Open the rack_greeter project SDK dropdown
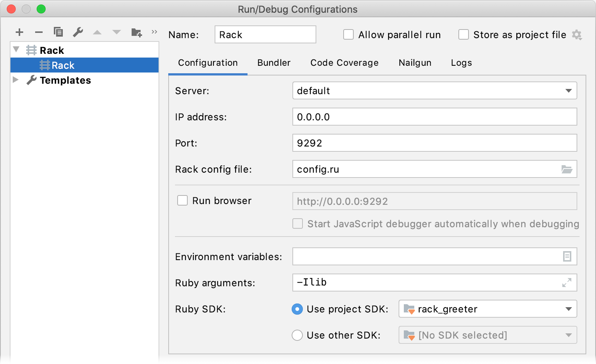The image size is (596, 364). [x=488, y=309]
